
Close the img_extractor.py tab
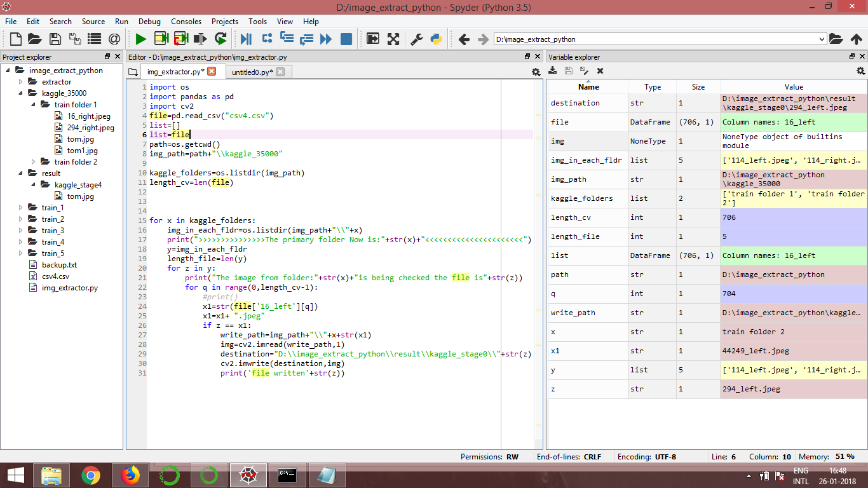coord(212,71)
